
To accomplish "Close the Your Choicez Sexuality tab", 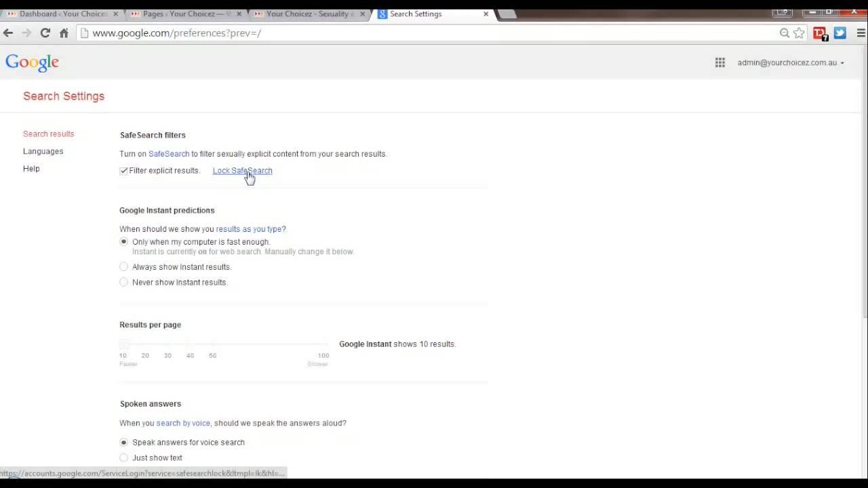I will coord(362,14).
